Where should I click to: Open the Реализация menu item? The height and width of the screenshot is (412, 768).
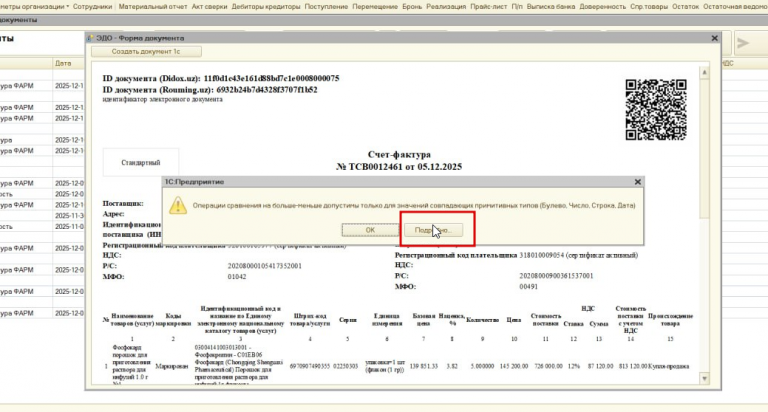[x=446, y=6]
